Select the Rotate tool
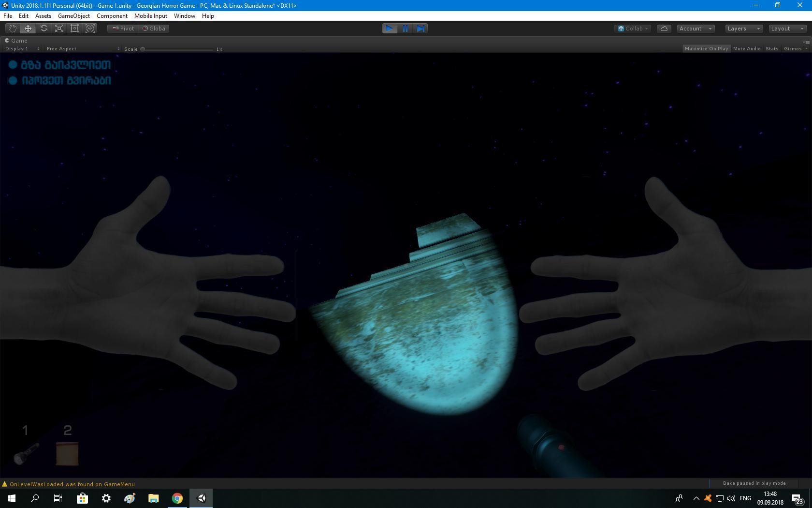The height and width of the screenshot is (508, 812). pyautogui.click(x=43, y=29)
